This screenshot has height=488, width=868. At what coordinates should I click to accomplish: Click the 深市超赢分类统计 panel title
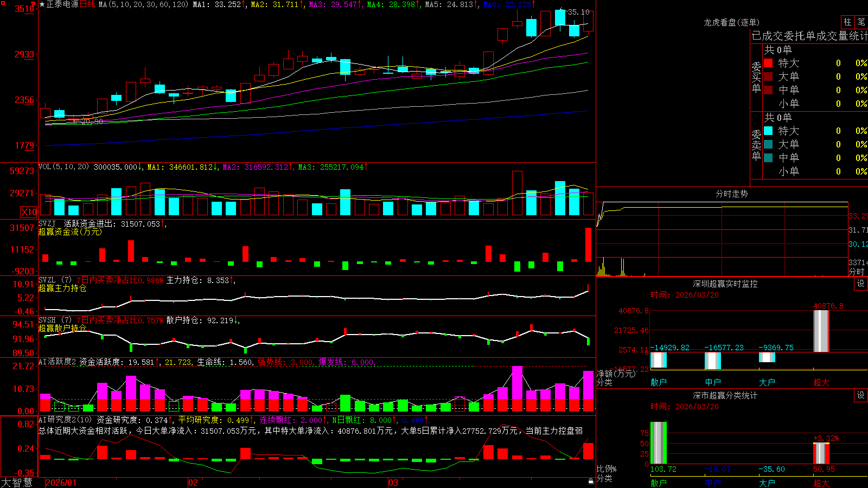click(725, 395)
